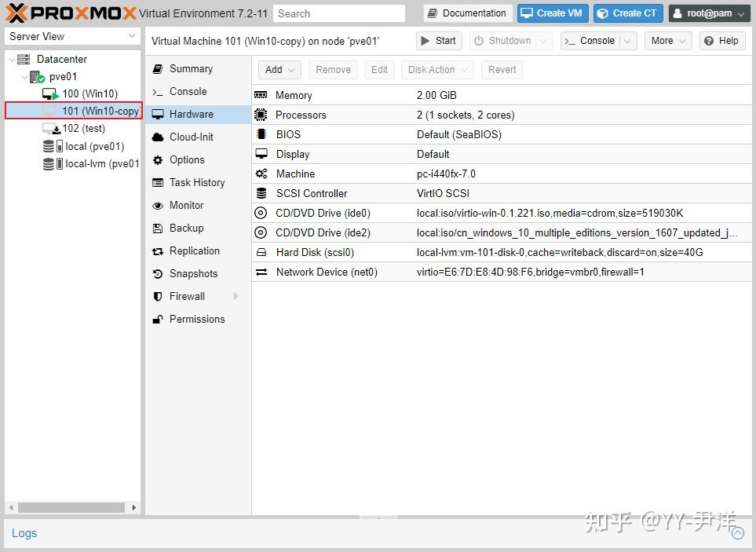Image resolution: width=756 pixels, height=552 pixels.
Task: Click the Backup sidebar icon
Action: (160, 228)
